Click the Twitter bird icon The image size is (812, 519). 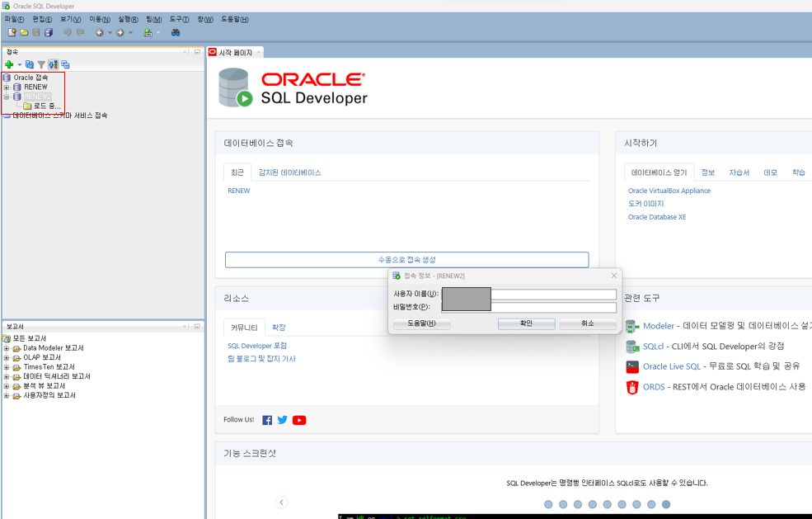(282, 420)
